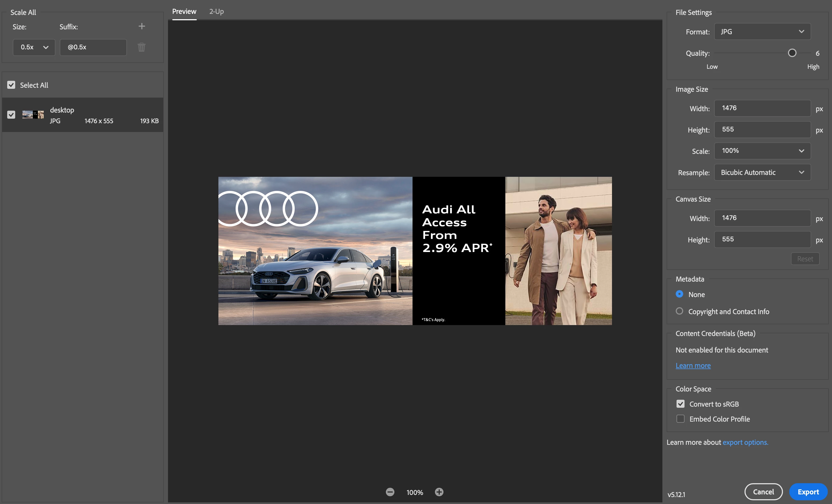
Task: Click the zoom in plus icon
Action: click(x=439, y=492)
